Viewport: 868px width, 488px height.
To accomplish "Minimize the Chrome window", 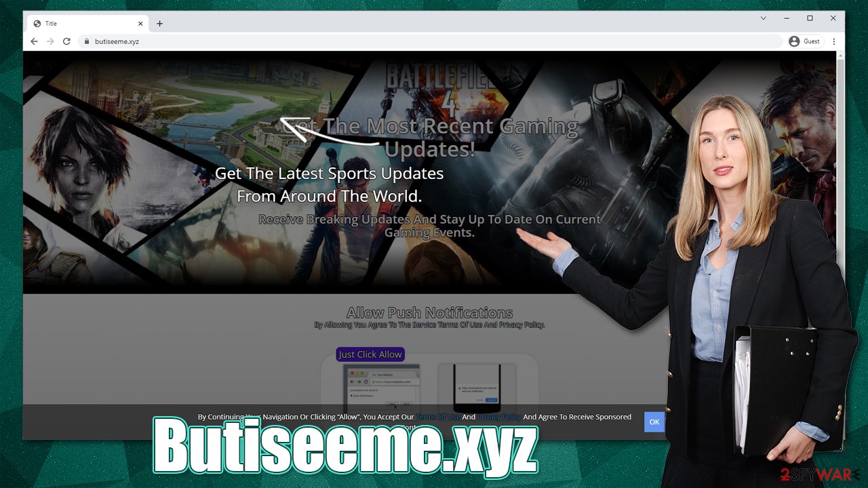I will (787, 18).
